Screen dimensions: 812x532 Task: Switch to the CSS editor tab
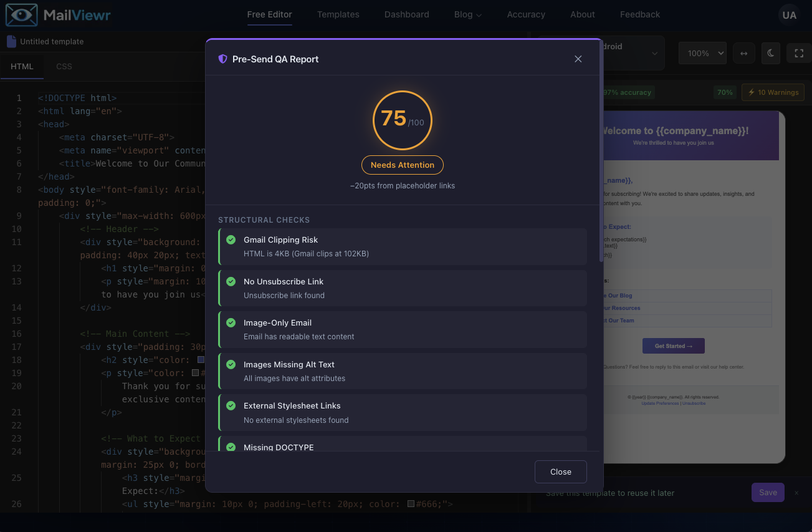coord(64,66)
